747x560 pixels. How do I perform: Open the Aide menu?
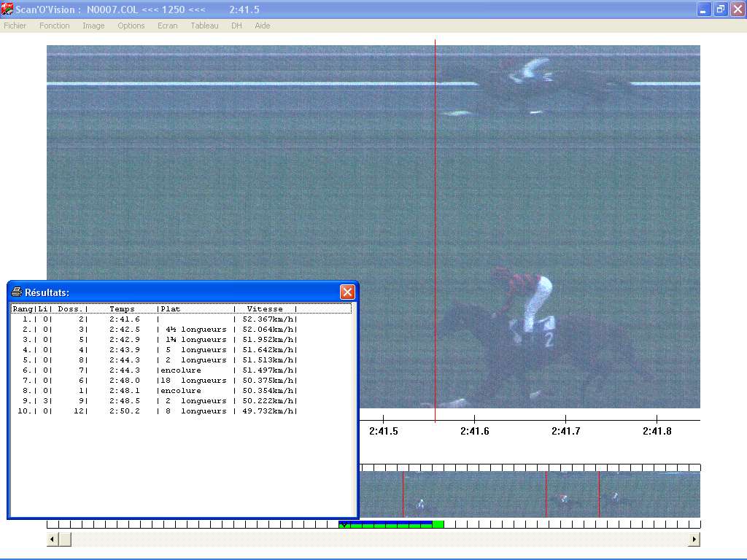[x=263, y=26]
